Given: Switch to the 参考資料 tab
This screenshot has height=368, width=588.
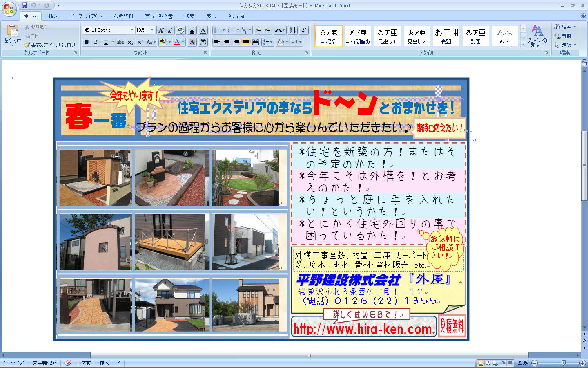Looking at the screenshot, I should click(x=123, y=16).
